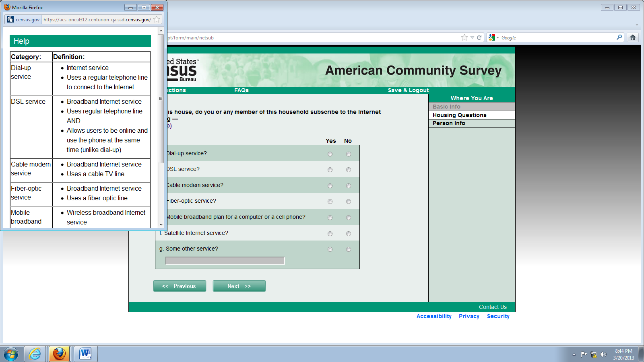Select Yes for Some other service

point(330,249)
